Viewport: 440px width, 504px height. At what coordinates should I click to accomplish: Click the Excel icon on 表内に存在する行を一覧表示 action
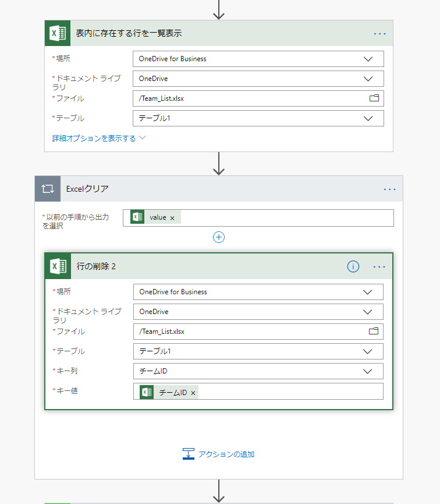click(56, 33)
